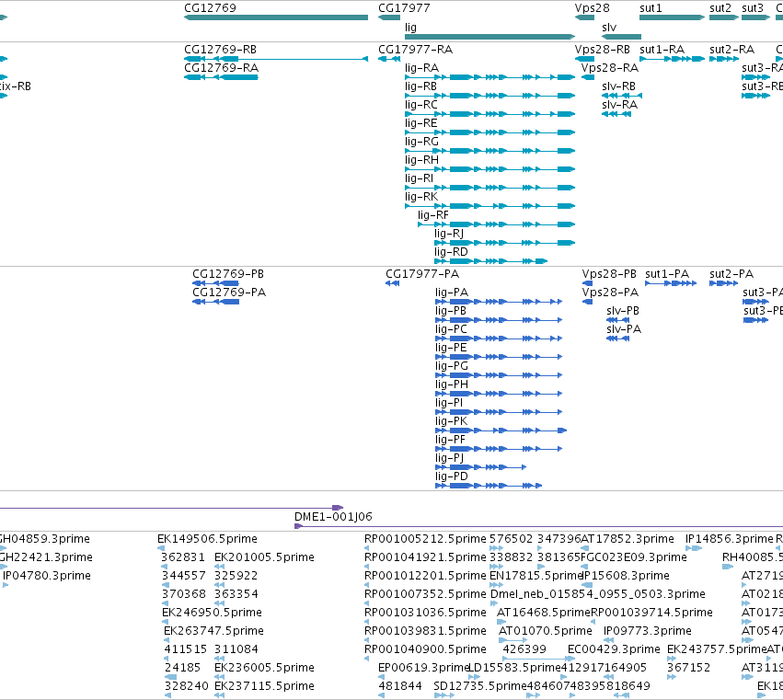This screenshot has width=783, height=700.
Task: Select protein lig-PH
Action: pos(499,394)
